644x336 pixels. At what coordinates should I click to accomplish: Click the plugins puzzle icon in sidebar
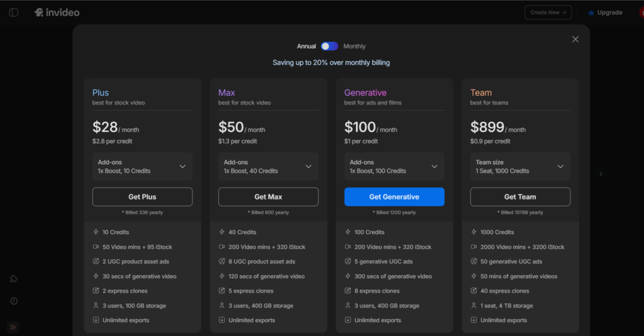pyautogui.click(x=14, y=279)
